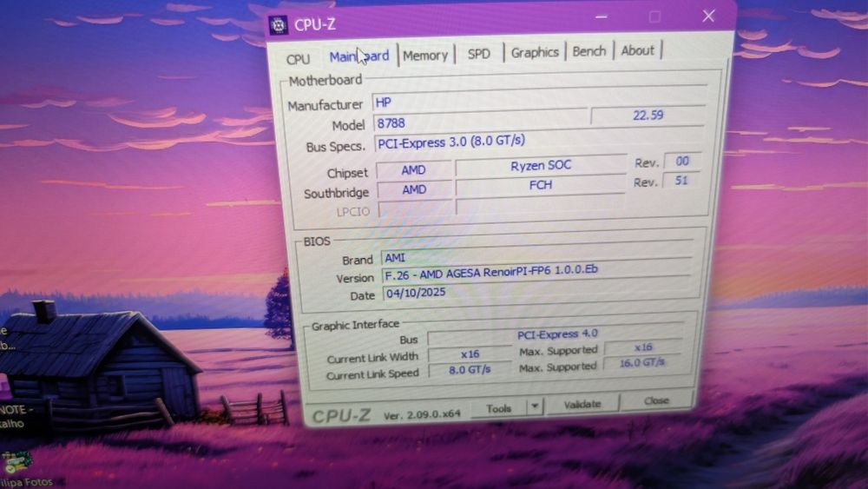The image size is (868, 489).
Task: Go to the Bench tab
Action: [589, 51]
